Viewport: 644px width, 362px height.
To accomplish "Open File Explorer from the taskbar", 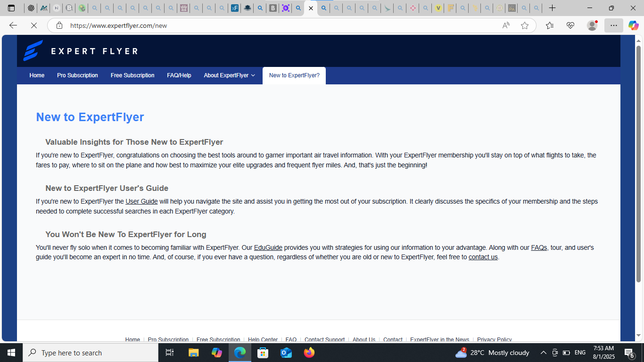I will (194, 353).
